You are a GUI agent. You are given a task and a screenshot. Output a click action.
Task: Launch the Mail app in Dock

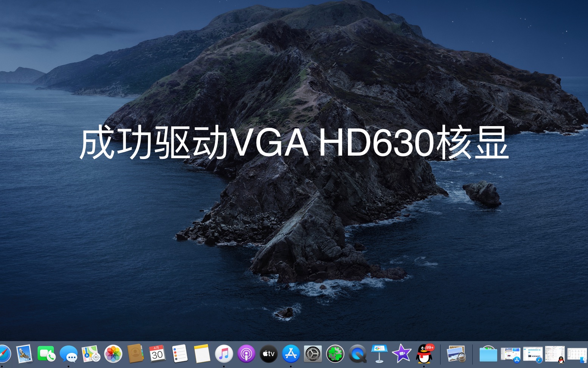[x=24, y=354]
